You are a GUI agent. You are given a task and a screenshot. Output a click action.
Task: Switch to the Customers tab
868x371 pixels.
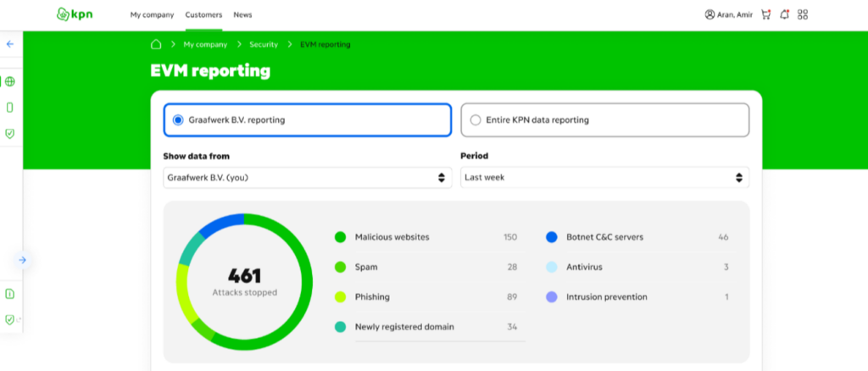pyautogui.click(x=203, y=14)
